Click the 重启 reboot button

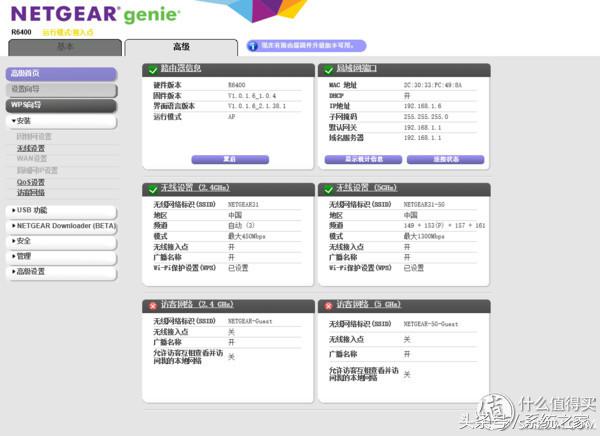click(230, 159)
